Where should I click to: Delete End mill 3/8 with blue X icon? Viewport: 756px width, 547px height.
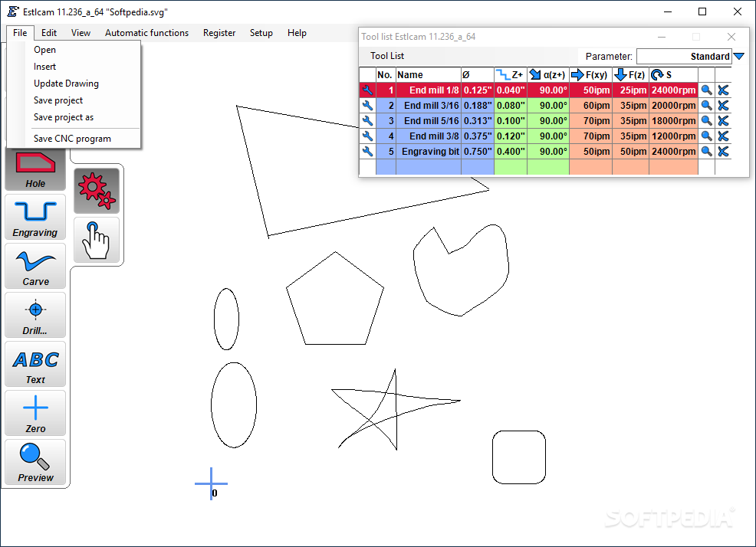pyautogui.click(x=723, y=136)
